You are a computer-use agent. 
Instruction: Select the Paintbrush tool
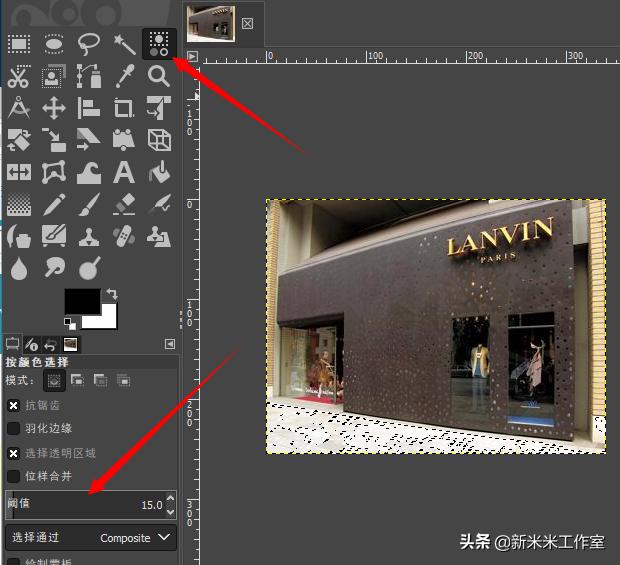[x=89, y=204]
